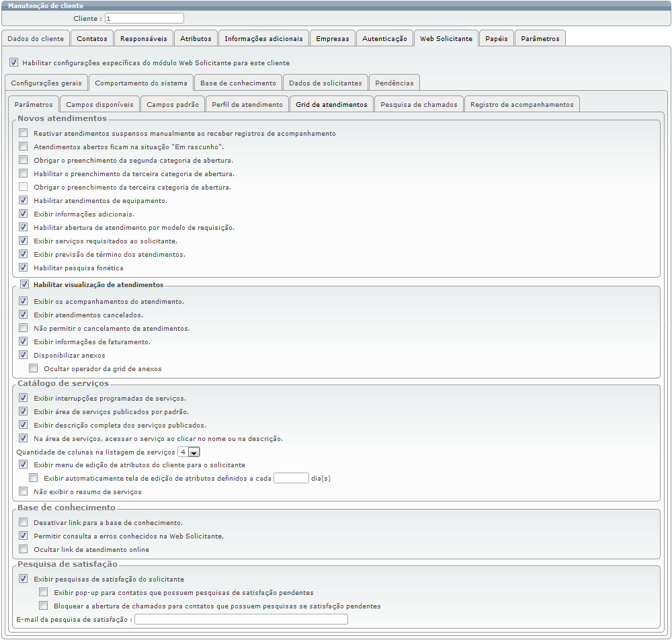The image size is (672, 642).
Task: Toggle Exibir área de serviços publicados
Action: click(23, 411)
